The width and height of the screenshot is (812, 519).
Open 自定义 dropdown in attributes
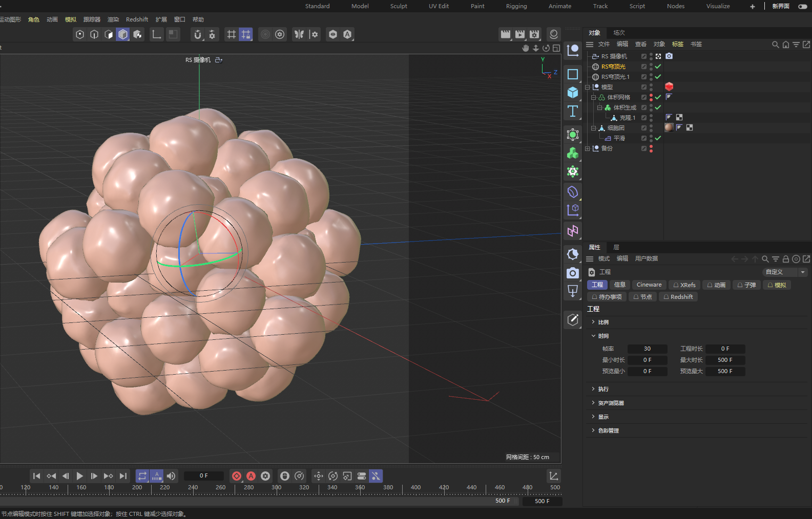[785, 272]
